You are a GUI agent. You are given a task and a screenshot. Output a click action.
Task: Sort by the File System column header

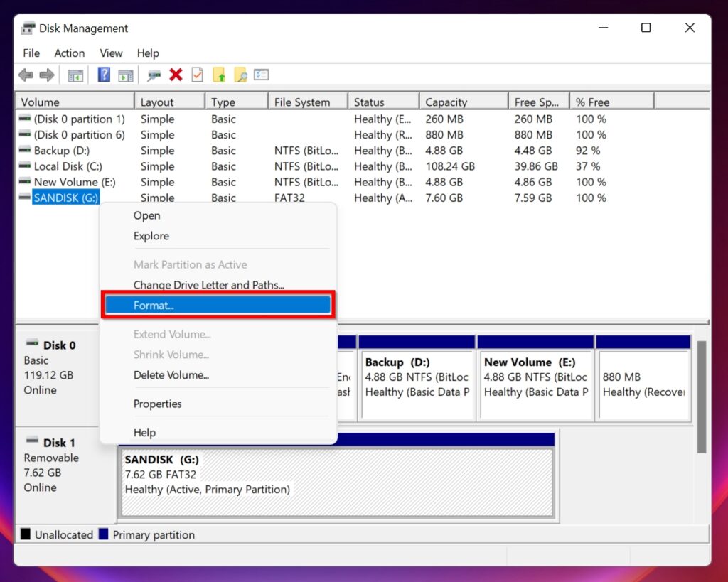coord(302,102)
